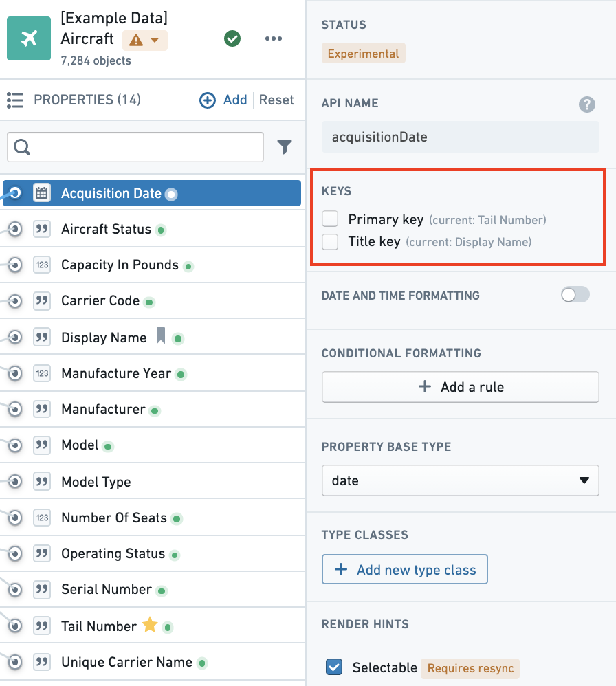Image resolution: width=616 pixels, height=686 pixels.
Task: Check the Primary key checkbox
Action: pos(330,219)
